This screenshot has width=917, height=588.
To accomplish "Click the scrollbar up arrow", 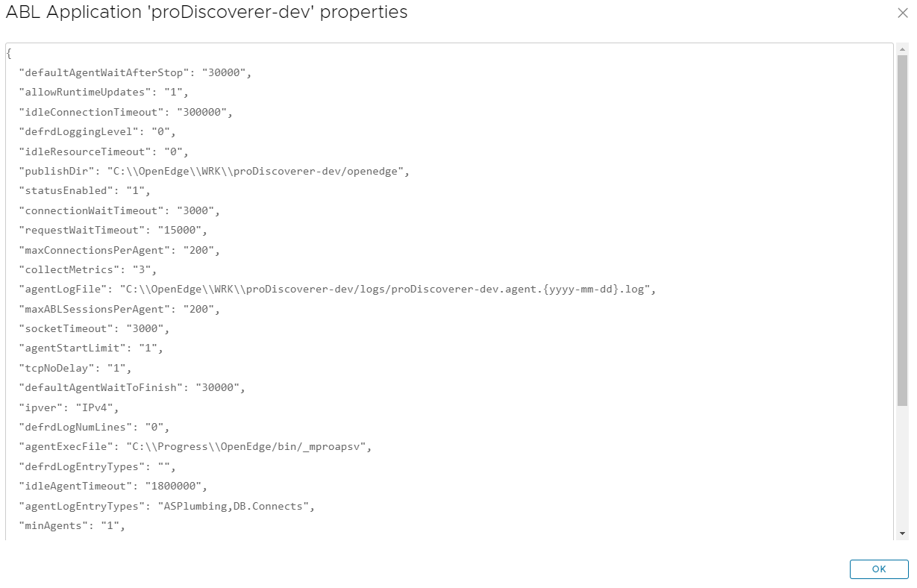I will tap(902, 49).
